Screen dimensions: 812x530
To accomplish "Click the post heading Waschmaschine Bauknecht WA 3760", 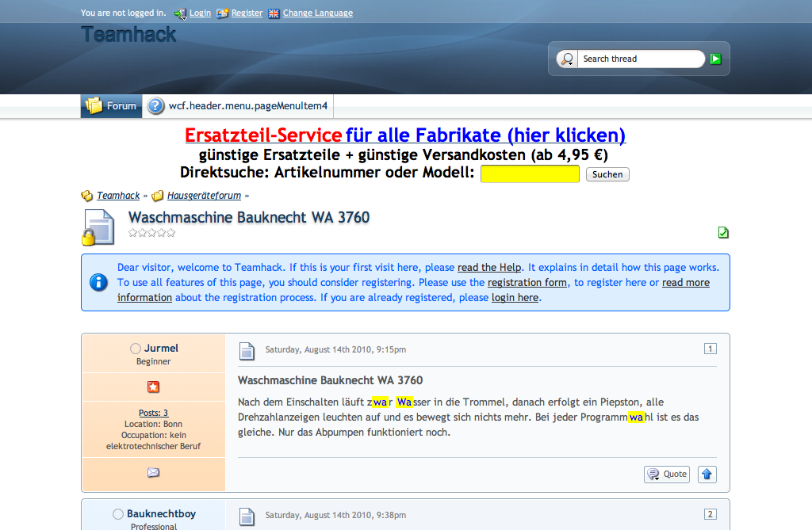I will 331,380.
